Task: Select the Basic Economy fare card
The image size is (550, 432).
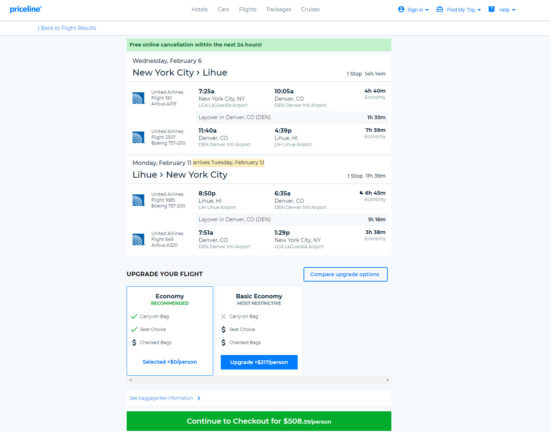Action: click(x=259, y=331)
